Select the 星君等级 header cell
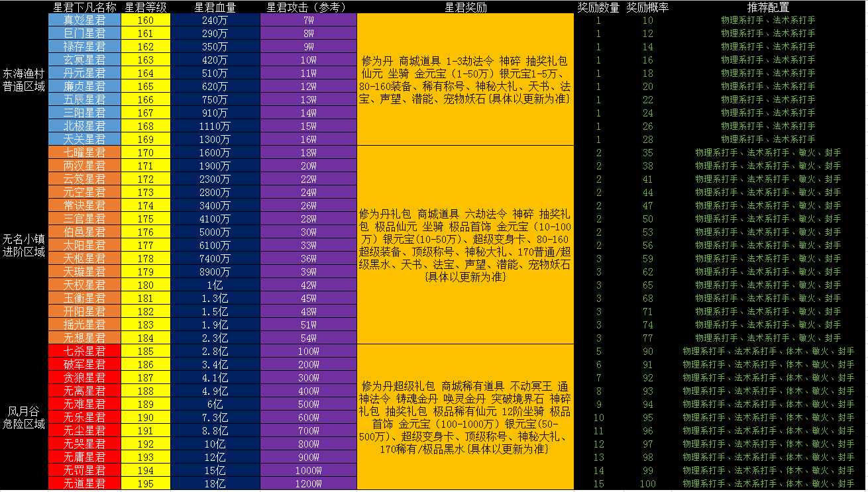The height and width of the screenshot is (492, 868). pyautogui.click(x=146, y=7)
